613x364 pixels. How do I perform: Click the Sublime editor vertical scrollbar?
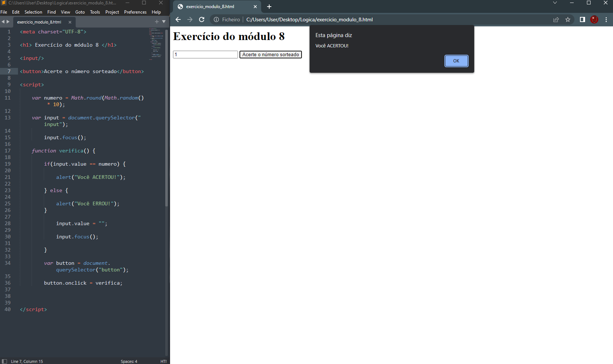point(167,118)
